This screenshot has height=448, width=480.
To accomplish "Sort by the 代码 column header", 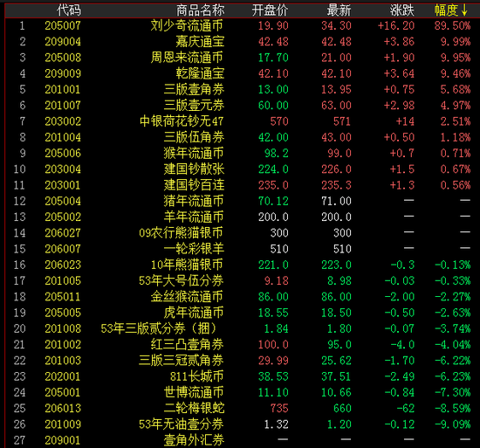I will [69, 10].
